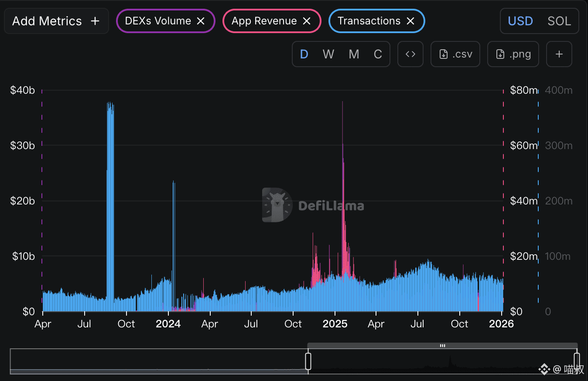
Task: Select weekly (W) chart interval
Action: 328,54
